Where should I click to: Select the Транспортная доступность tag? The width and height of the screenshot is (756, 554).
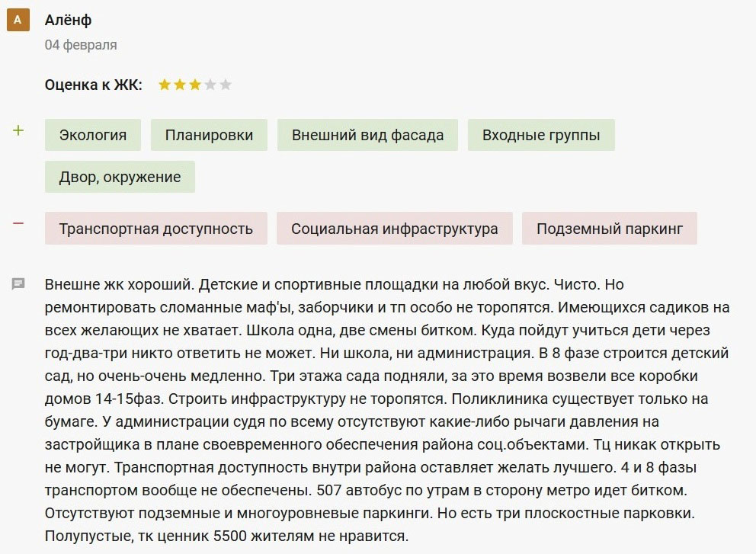pos(155,229)
